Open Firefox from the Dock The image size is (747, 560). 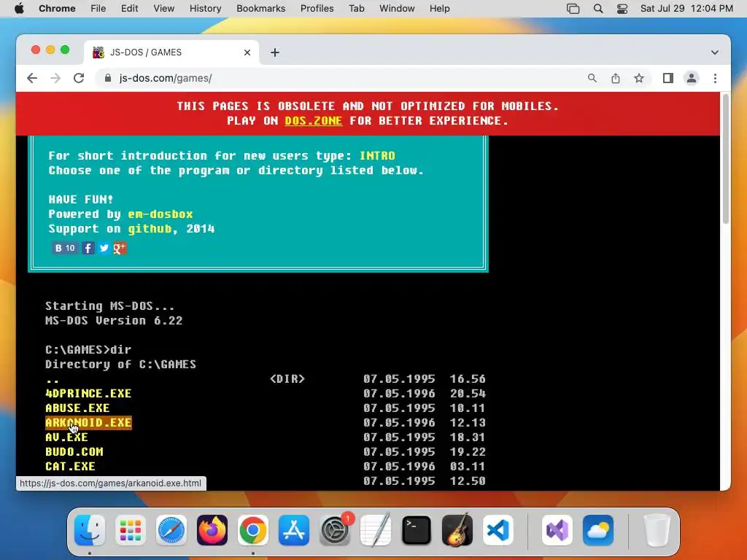point(212,530)
